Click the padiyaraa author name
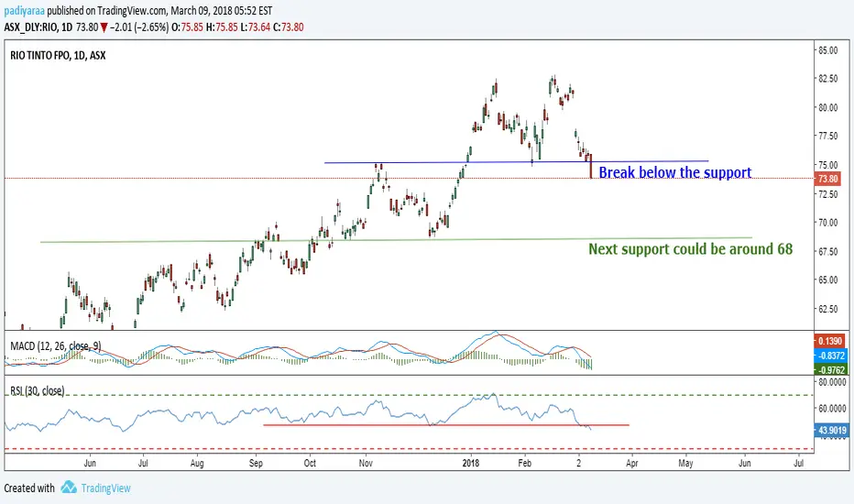This screenshot has height=504, width=854. pos(24,11)
